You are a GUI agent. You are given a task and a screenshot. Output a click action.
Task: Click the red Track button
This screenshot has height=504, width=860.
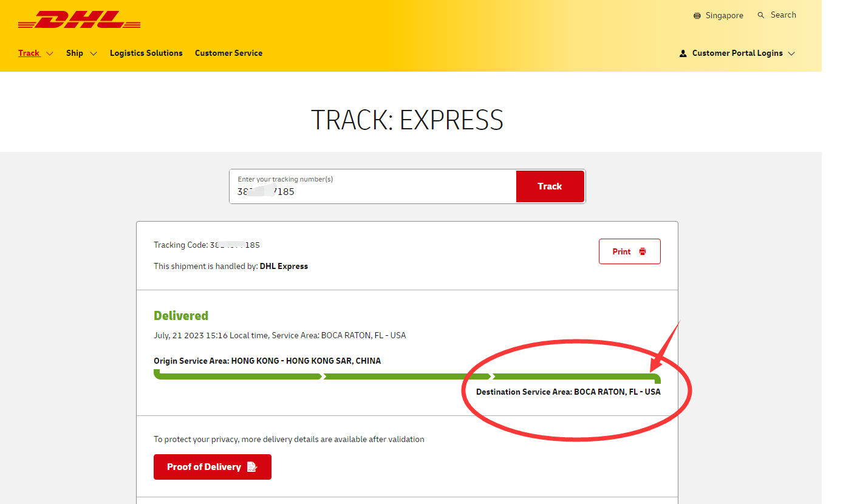point(550,186)
